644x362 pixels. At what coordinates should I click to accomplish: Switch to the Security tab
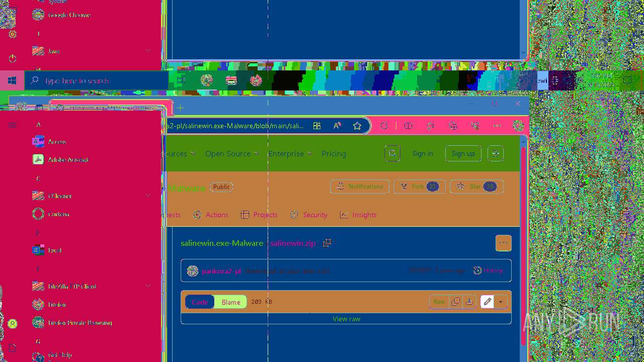click(309, 215)
